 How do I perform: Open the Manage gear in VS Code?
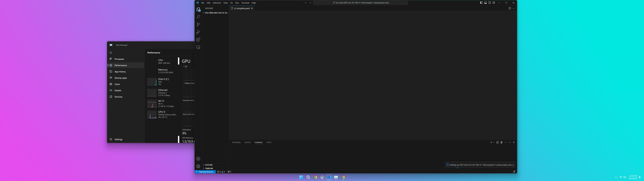pyautogui.click(x=198, y=166)
